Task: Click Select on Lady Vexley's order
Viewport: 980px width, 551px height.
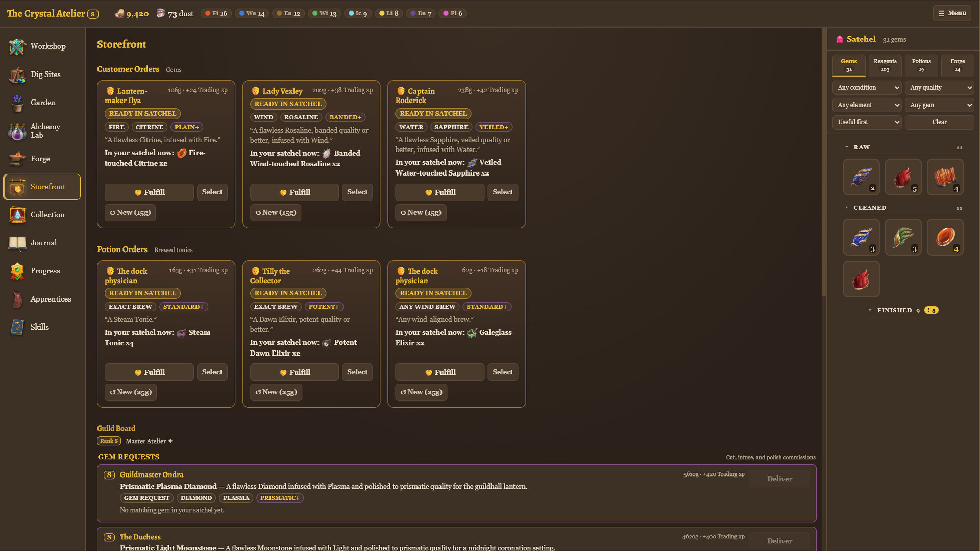Action: click(357, 192)
